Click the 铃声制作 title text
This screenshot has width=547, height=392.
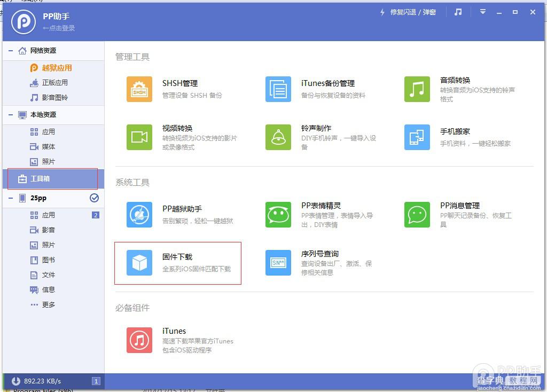click(x=316, y=128)
